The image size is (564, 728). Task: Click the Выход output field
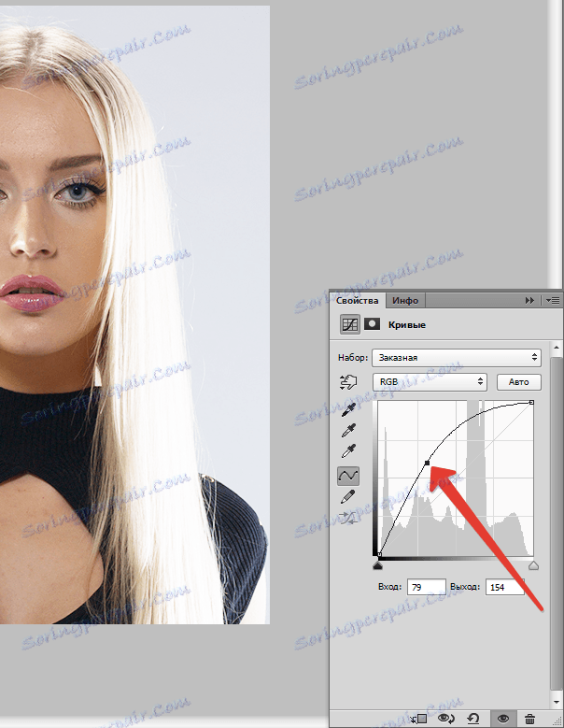coord(505,587)
